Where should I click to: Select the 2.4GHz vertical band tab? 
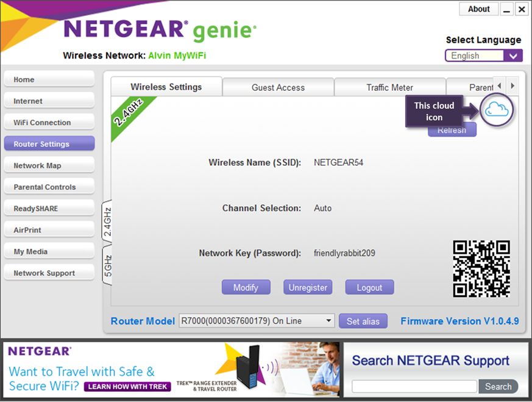(107, 221)
